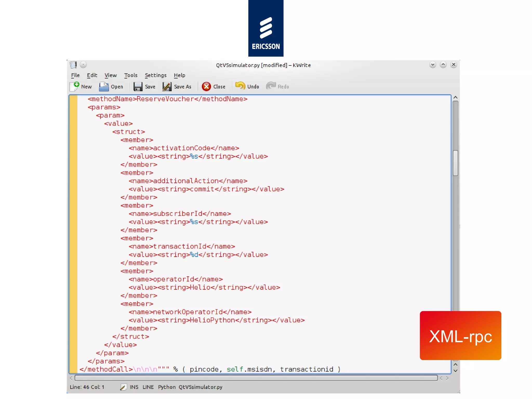
Task: Click the greyed-out Redo icon
Action: (271, 86)
